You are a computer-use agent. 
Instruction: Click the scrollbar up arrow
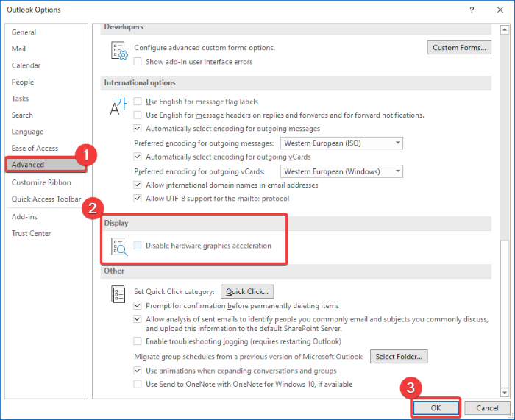click(x=505, y=30)
